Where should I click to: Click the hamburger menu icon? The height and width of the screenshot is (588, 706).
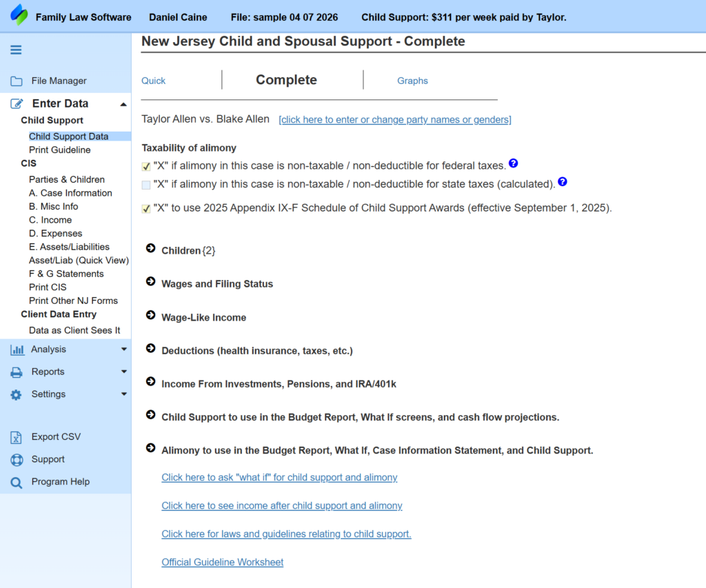point(16,50)
